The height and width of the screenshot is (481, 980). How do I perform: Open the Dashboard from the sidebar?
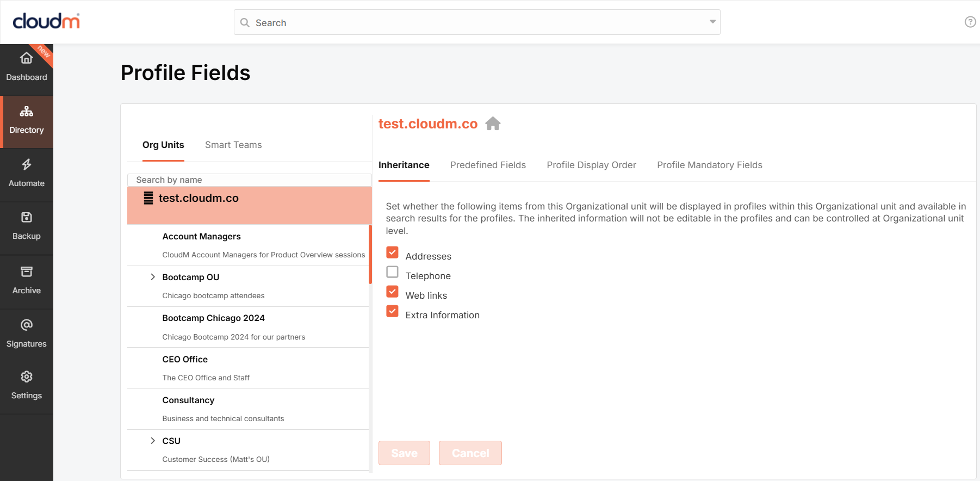tap(26, 69)
